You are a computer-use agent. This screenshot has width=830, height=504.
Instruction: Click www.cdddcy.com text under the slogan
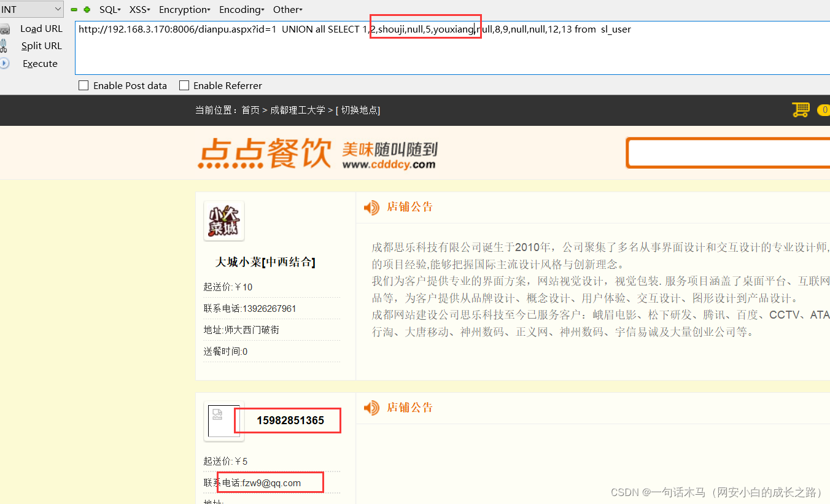pyautogui.click(x=389, y=165)
